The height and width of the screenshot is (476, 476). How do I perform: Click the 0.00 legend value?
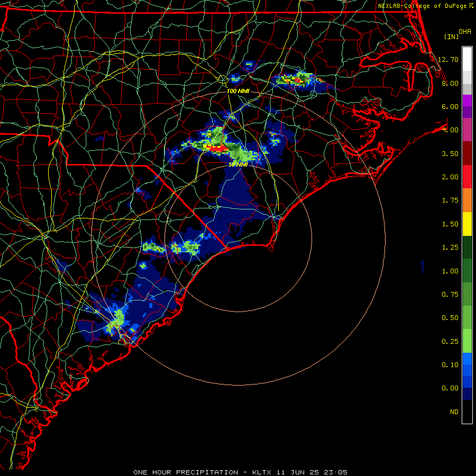point(450,388)
